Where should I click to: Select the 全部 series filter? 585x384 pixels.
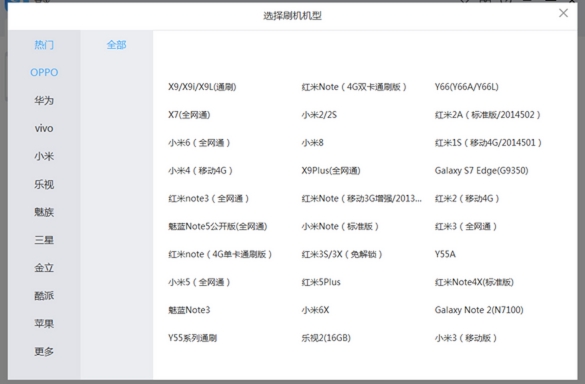click(116, 45)
